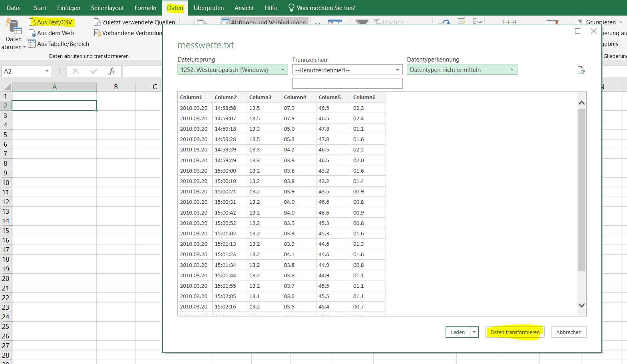Screen dimensions: 627x364
Task: Open Vorhandene Verbindungen
Action: (x=128, y=33)
